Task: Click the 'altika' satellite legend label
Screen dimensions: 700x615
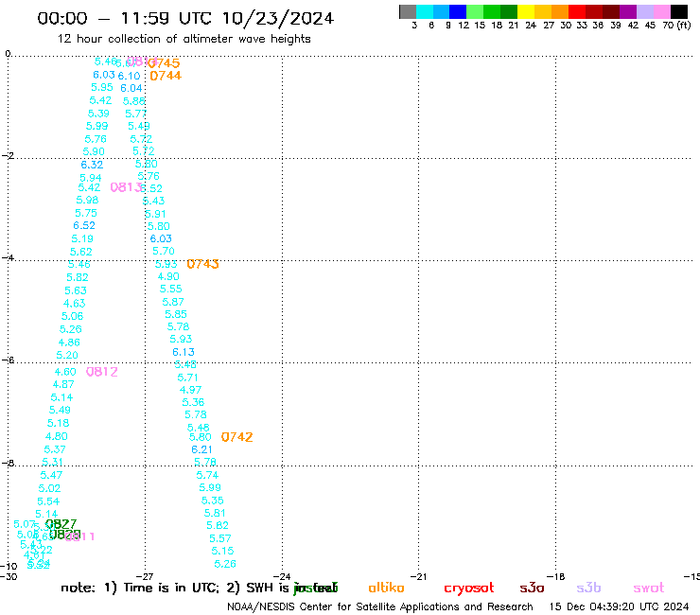Action: pyautogui.click(x=386, y=588)
